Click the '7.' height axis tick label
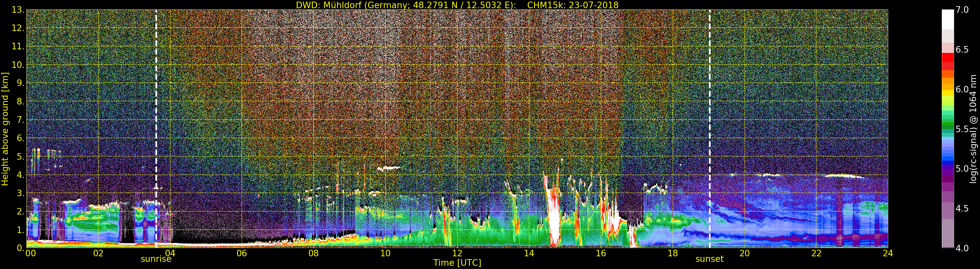 21,120
